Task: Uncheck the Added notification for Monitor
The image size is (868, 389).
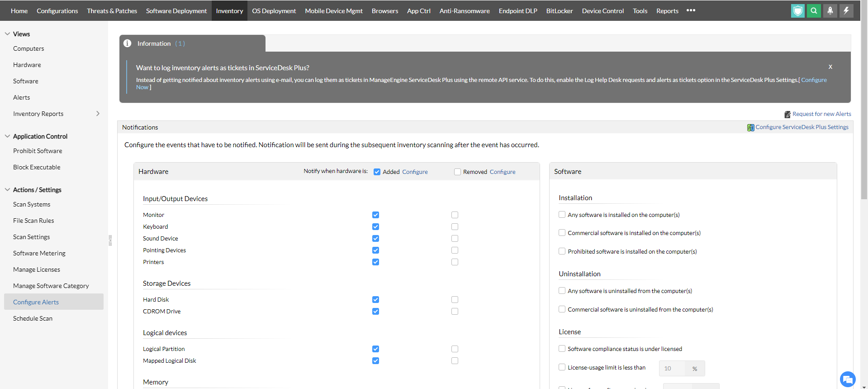Action: click(375, 215)
